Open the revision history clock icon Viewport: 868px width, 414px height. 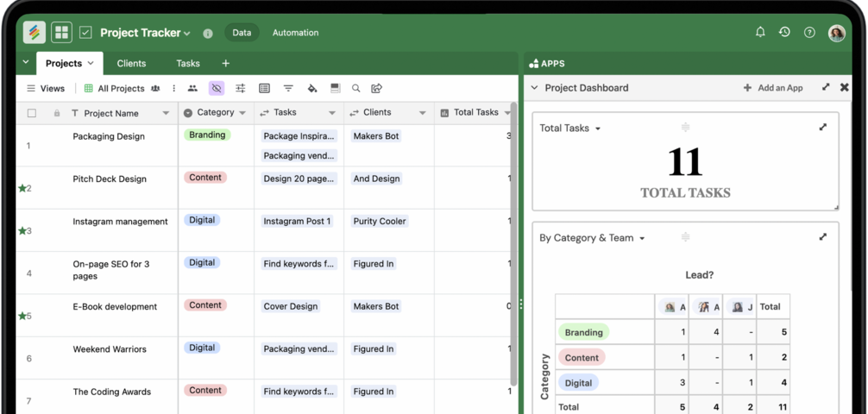(784, 32)
